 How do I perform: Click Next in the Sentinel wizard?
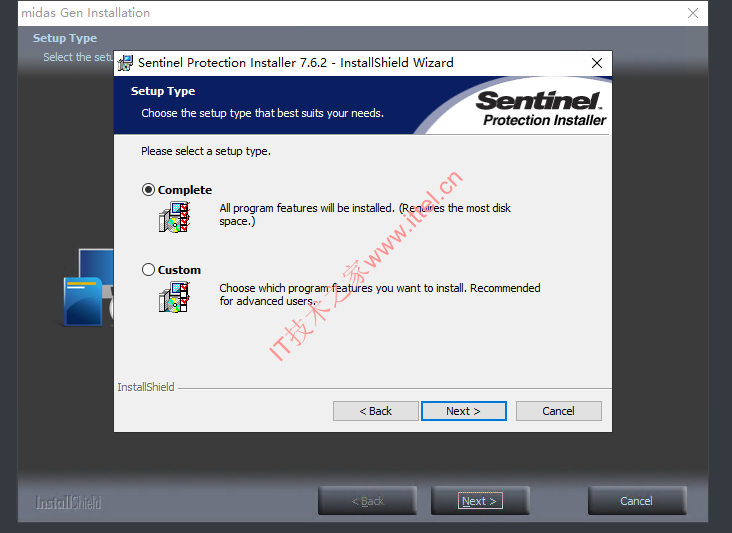(x=464, y=411)
